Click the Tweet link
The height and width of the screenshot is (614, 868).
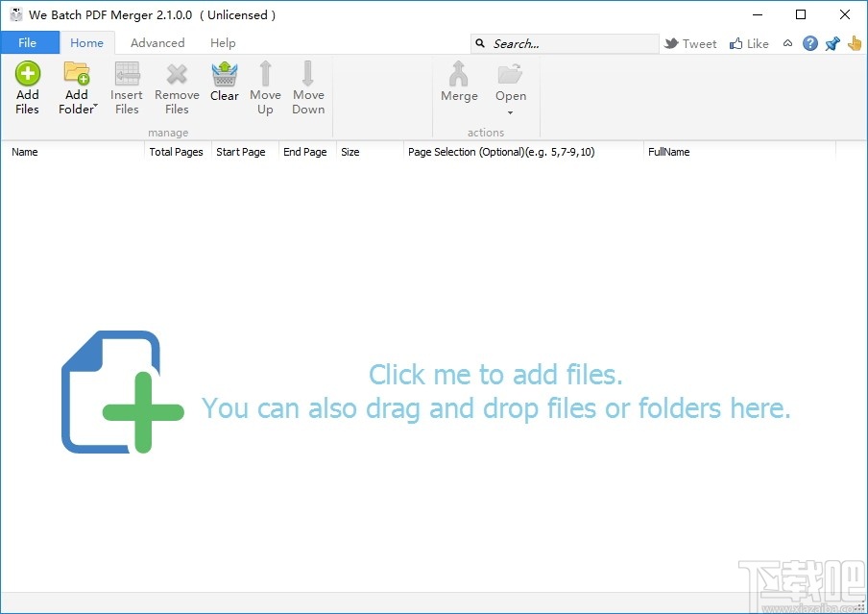click(690, 42)
